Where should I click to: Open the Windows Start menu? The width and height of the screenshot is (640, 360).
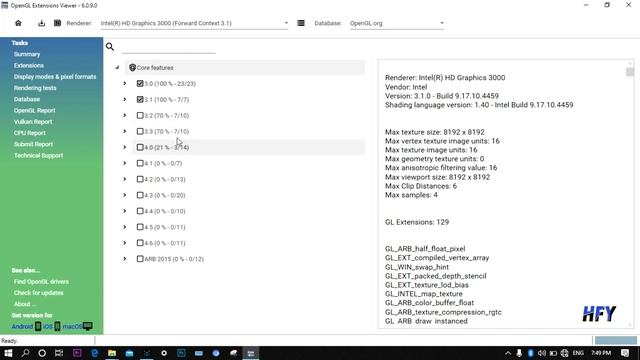(x=8, y=353)
